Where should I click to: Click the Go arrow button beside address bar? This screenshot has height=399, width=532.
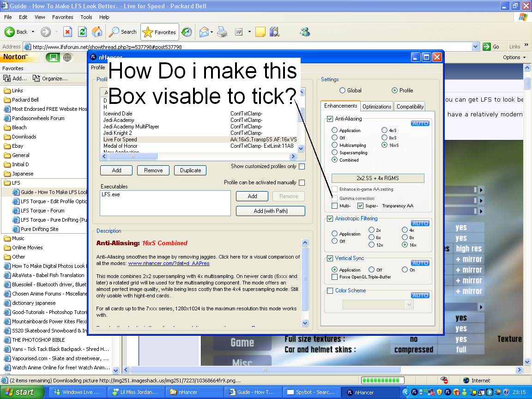[487, 47]
